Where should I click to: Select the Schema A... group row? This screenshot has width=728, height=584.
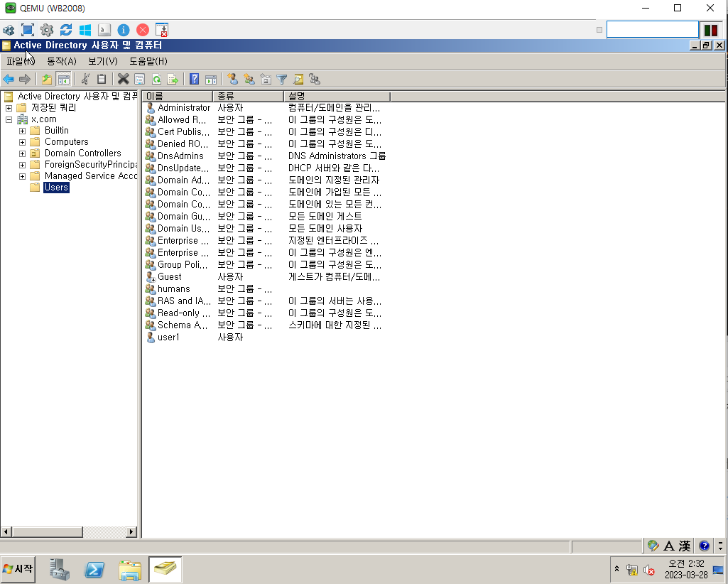(183, 325)
